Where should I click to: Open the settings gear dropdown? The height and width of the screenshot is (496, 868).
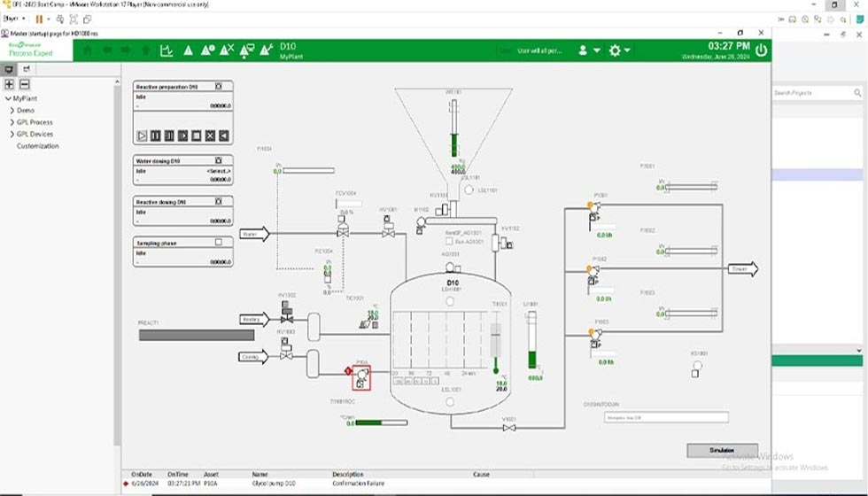(x=619, y=50)
